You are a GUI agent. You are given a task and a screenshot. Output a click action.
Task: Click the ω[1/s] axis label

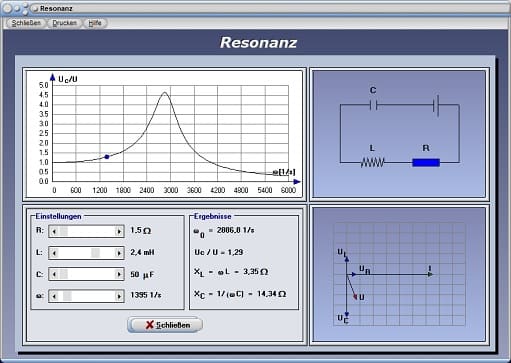pyautogui.click(x=284, y=172)
